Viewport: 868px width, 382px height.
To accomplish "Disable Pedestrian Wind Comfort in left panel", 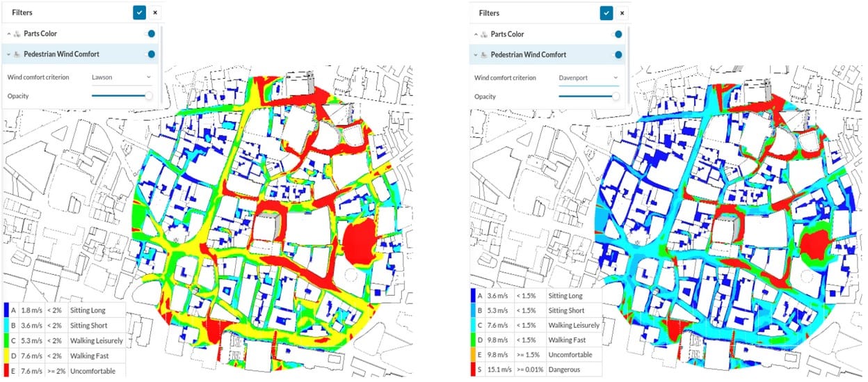I will [150, 54].
